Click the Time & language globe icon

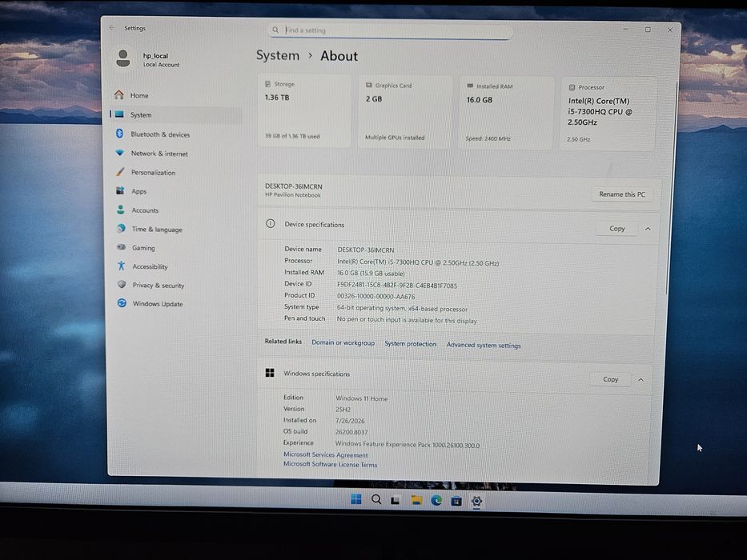121,229
